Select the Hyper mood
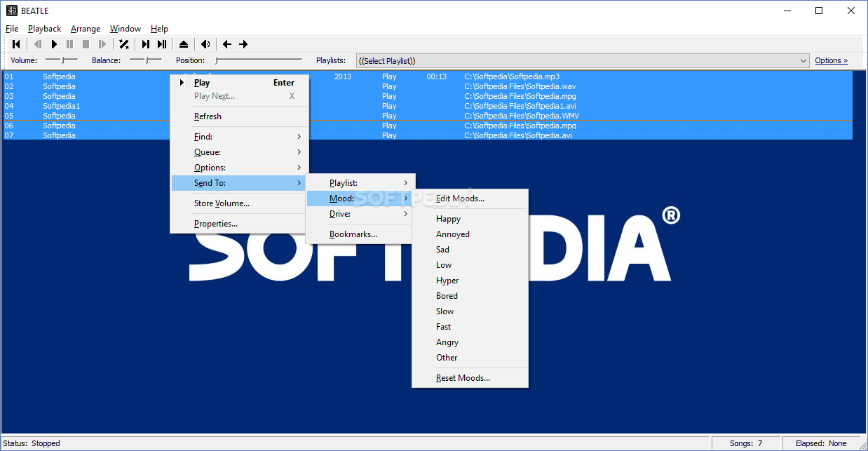 click(470, 281)
